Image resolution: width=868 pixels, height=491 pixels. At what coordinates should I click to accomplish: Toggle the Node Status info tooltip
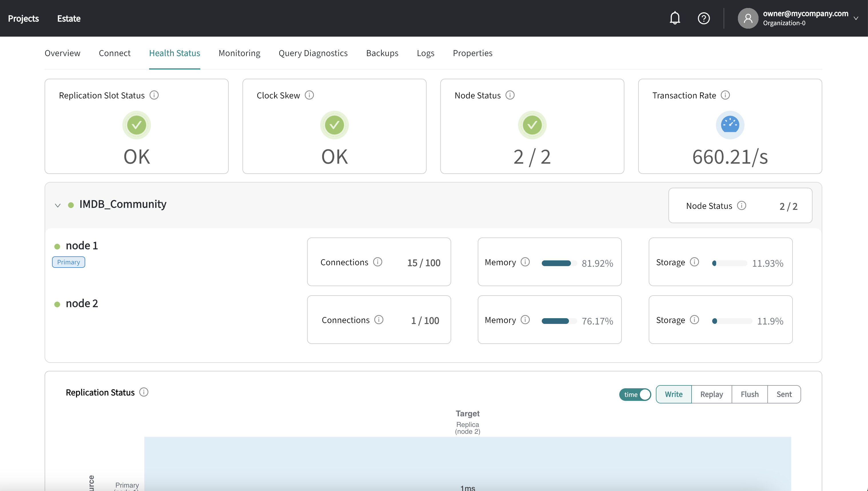[510, 94]
